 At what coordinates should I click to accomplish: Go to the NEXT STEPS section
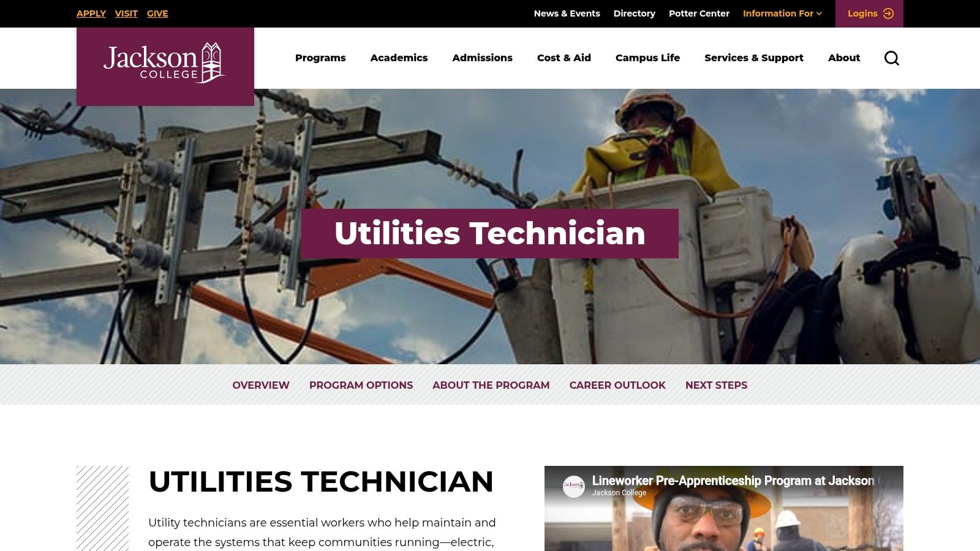point(716,385)
